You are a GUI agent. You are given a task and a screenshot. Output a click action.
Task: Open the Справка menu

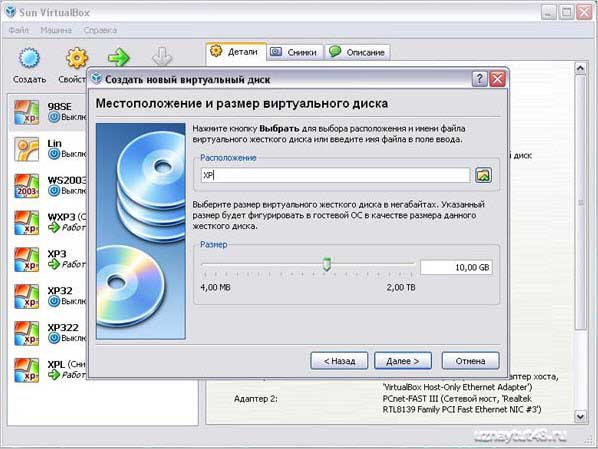coord(100,30)
